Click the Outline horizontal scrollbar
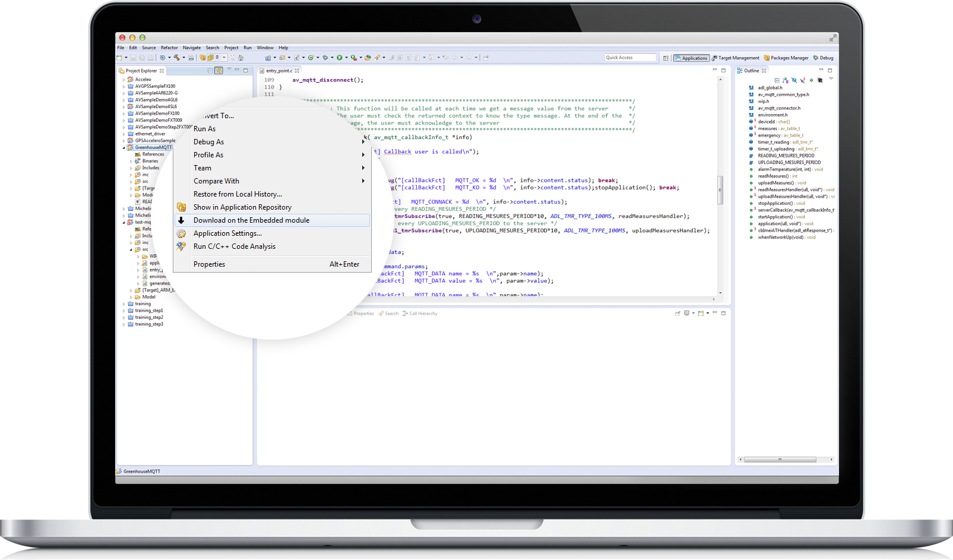Screen dimensions: 953x560 pyautogui.click(x=779, y=460)
